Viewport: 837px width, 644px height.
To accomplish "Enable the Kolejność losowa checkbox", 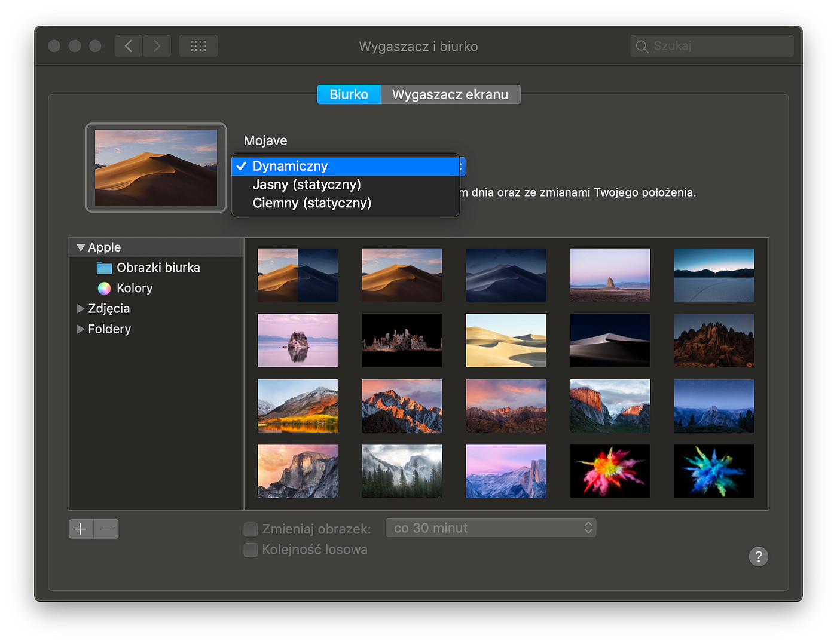I will point(251,550).
